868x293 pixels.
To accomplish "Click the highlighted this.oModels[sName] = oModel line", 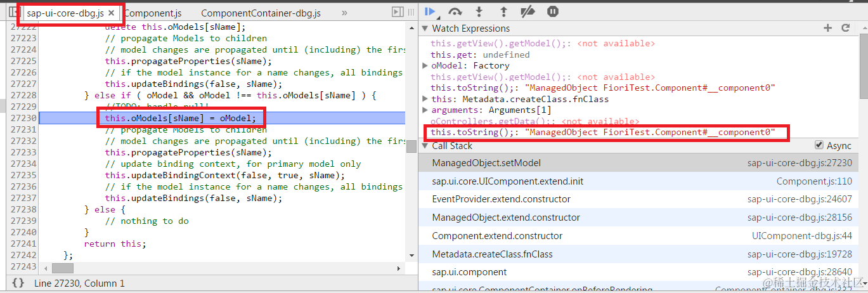I will (181, 118).
